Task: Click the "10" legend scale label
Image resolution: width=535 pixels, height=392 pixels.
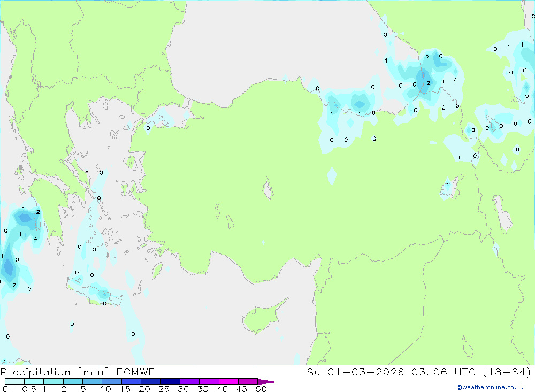Action: tap(106, 389)
